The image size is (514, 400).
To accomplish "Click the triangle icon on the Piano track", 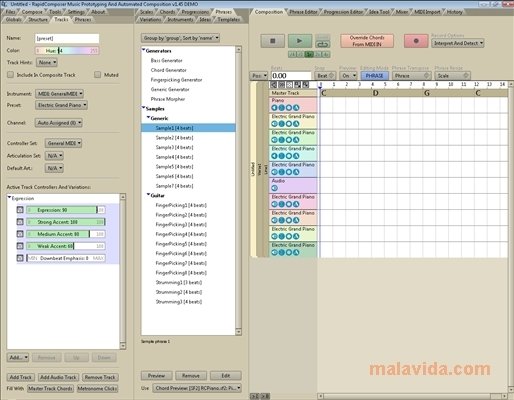I will 296,108.
